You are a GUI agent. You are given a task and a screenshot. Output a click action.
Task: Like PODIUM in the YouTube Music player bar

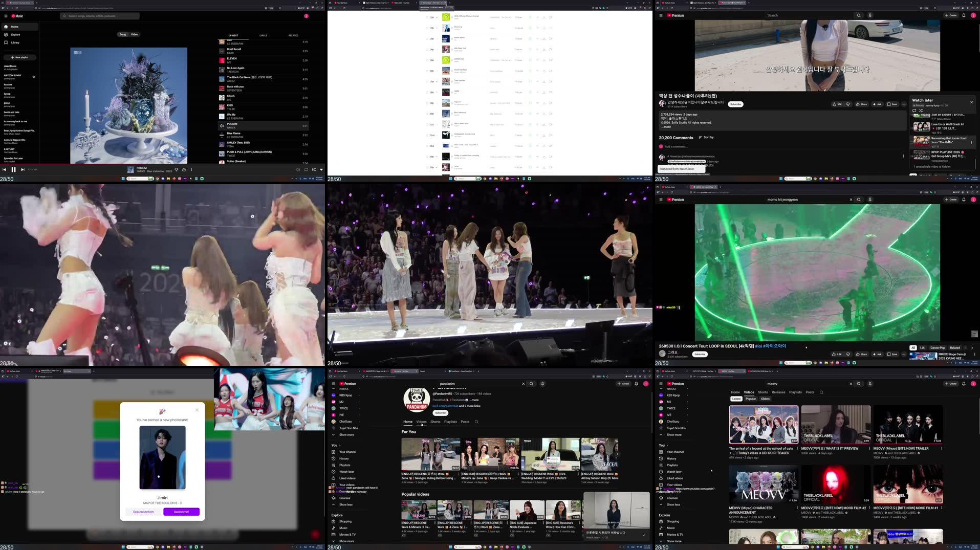pyautogui.click(x=184, y=170)
